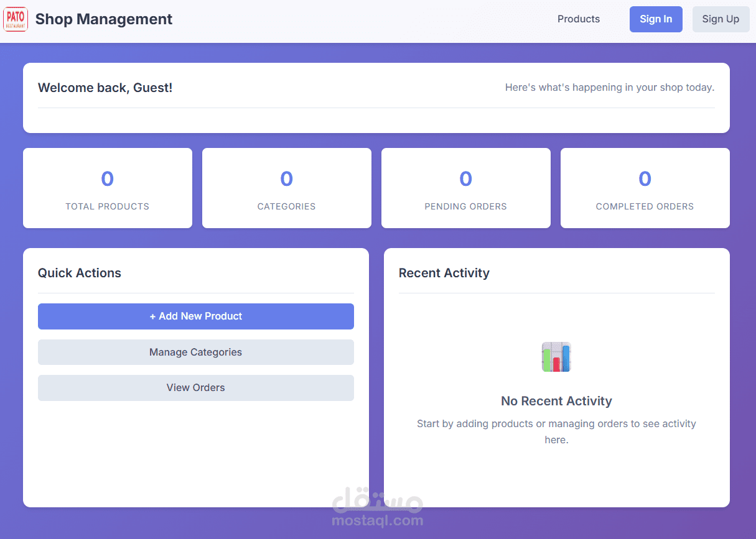The width and height of the screenshot is (756, 539).
Task: Click the PATO restaurant logo
Action: 15,19
